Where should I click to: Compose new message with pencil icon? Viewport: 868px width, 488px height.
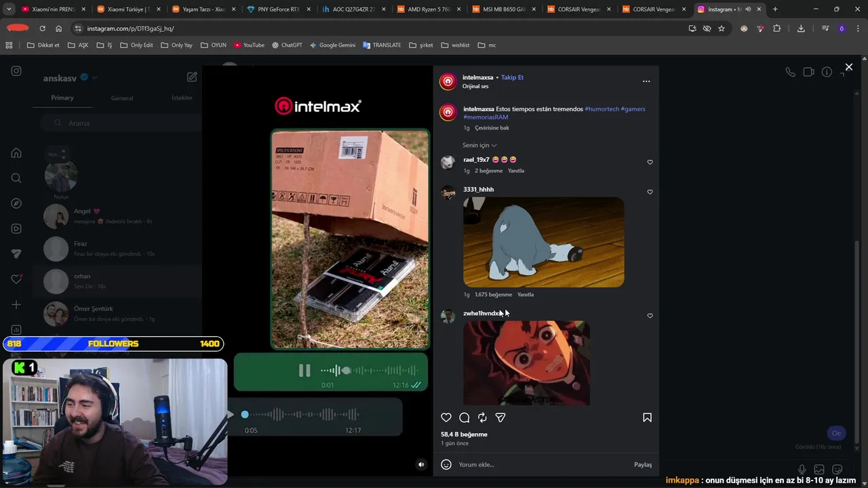pyautogui.click(x=192, y=77)
